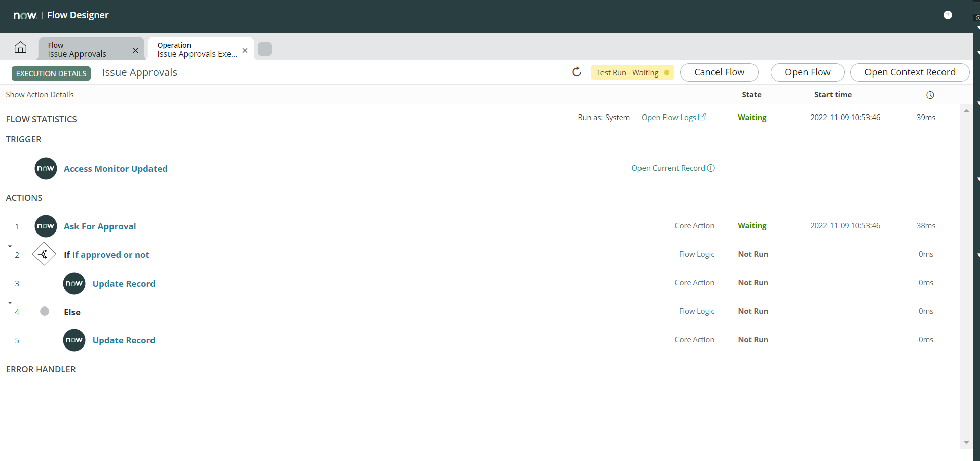Open a new tab with the plus button
This screenshot has width=980, height=461.
(264, 49)
